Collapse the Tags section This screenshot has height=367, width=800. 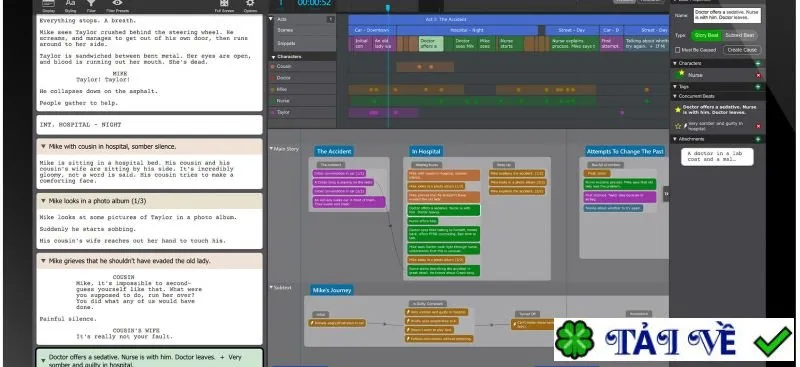coord(674,87)
